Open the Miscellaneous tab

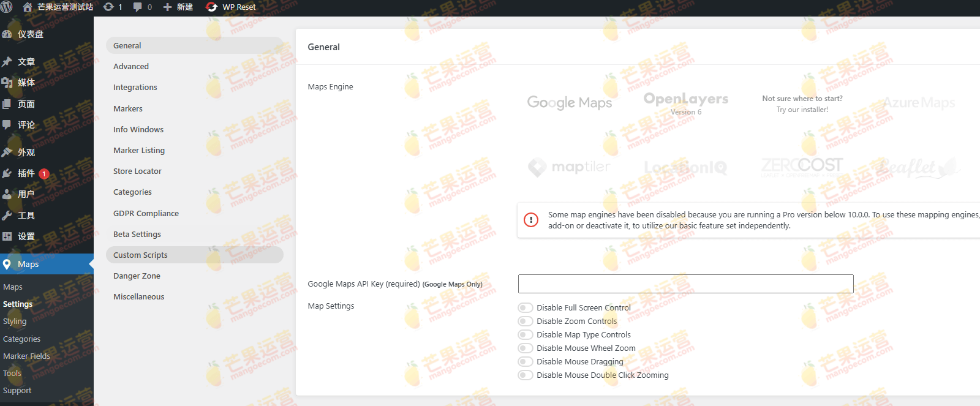pos(195,296)
